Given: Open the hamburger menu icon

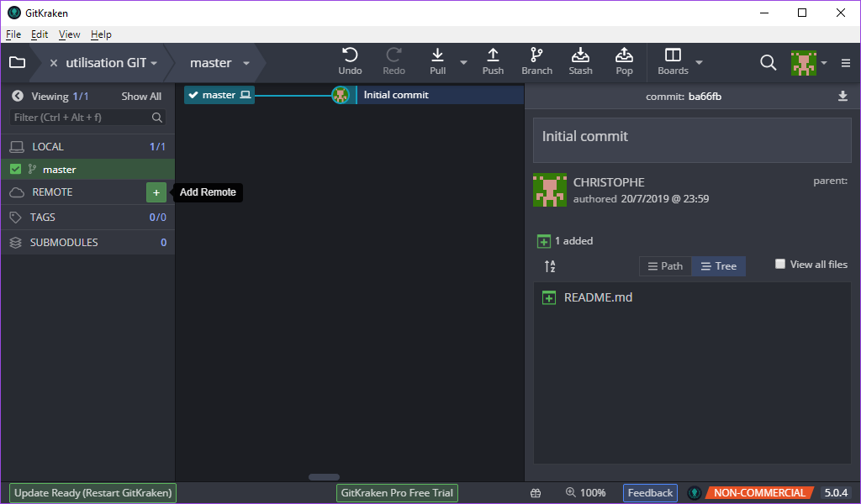Looking at the screenshot, I should point(846,62).
